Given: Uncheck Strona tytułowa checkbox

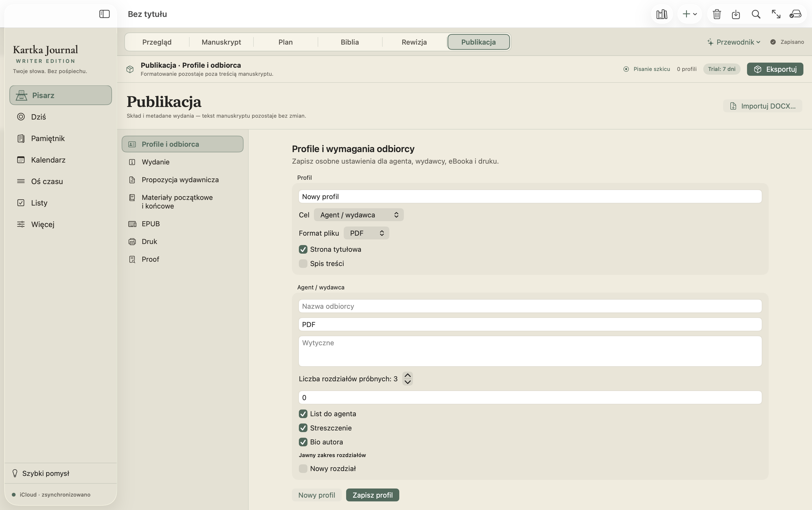Looking at the screenshot, I should pos(303,249).
